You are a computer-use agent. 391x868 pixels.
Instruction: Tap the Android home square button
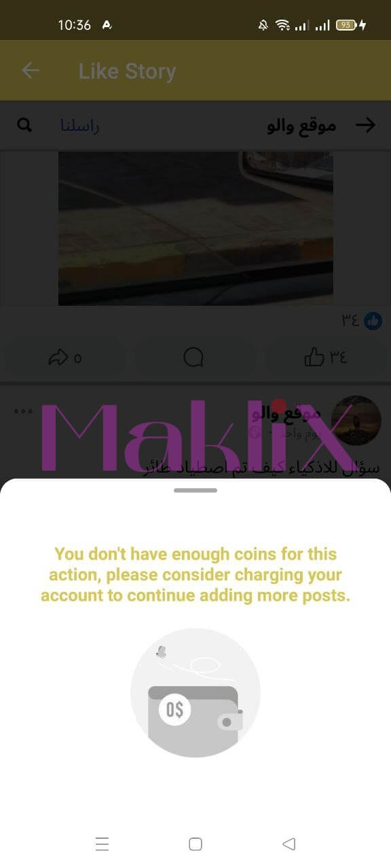point(195,844)
